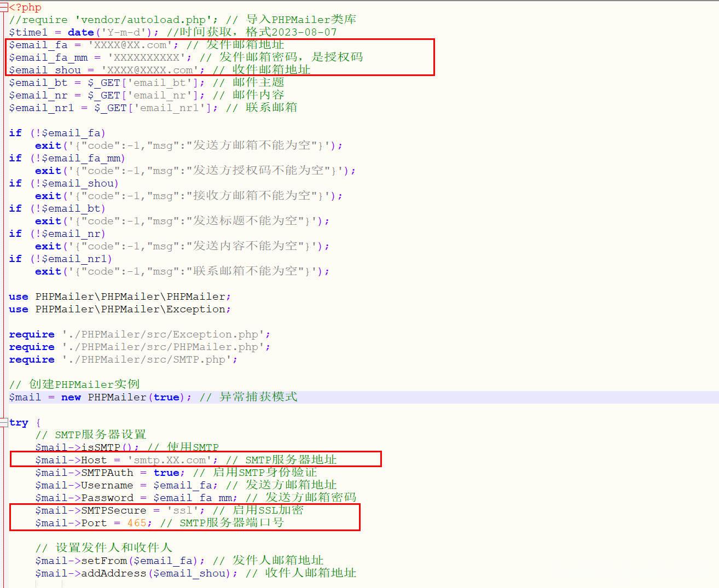The height and width of the screenshot is (588, 719).
Task: Collapse the try block fold marker
Action: pyautogui.click(x=4, y=422)
